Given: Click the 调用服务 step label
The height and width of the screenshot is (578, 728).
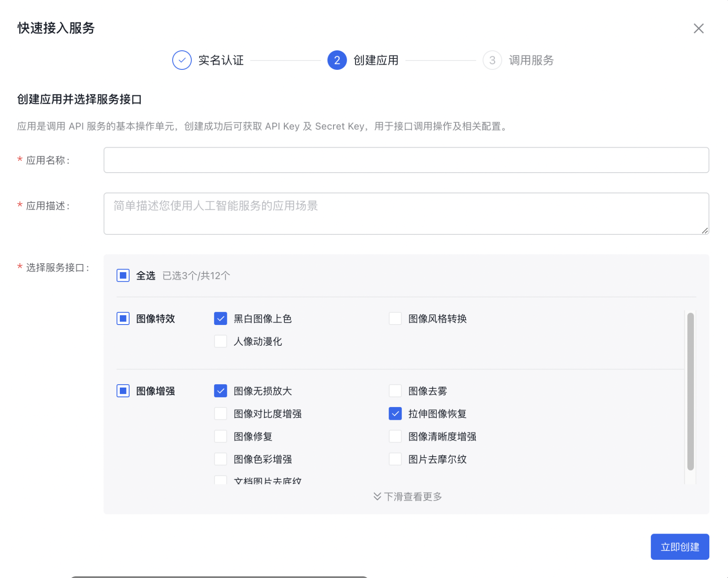Looking at the screenshot, I should pyautogui.click(x=531, y=60).
